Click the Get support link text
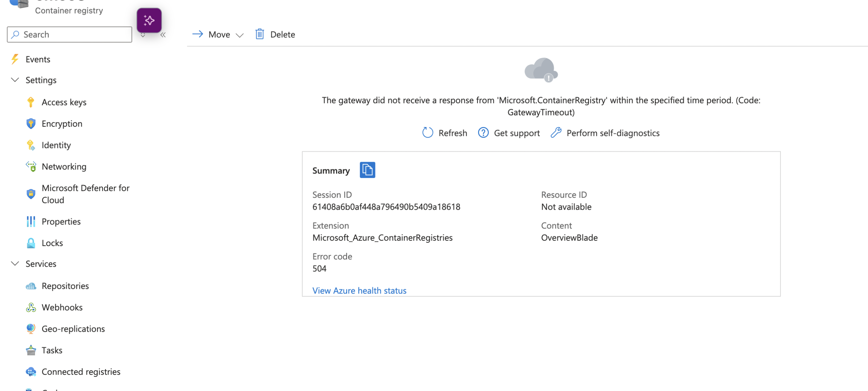Screen dimensions: 868x391 [517, 133]
